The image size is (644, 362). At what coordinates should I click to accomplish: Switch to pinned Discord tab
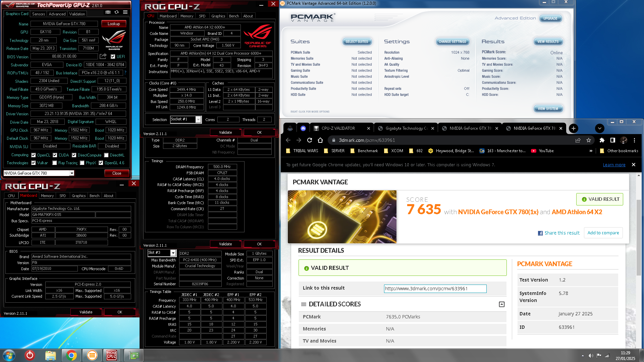(x=303, y=128)
